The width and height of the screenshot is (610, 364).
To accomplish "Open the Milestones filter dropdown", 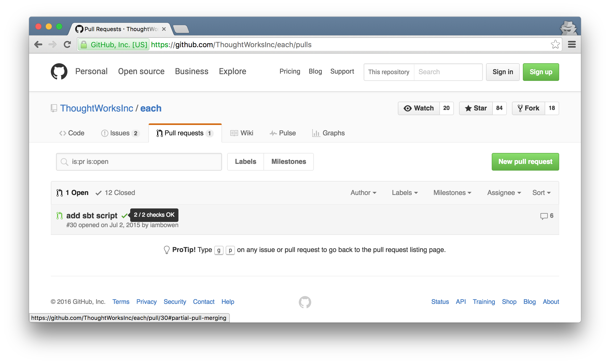I will [x=452, y=193].
